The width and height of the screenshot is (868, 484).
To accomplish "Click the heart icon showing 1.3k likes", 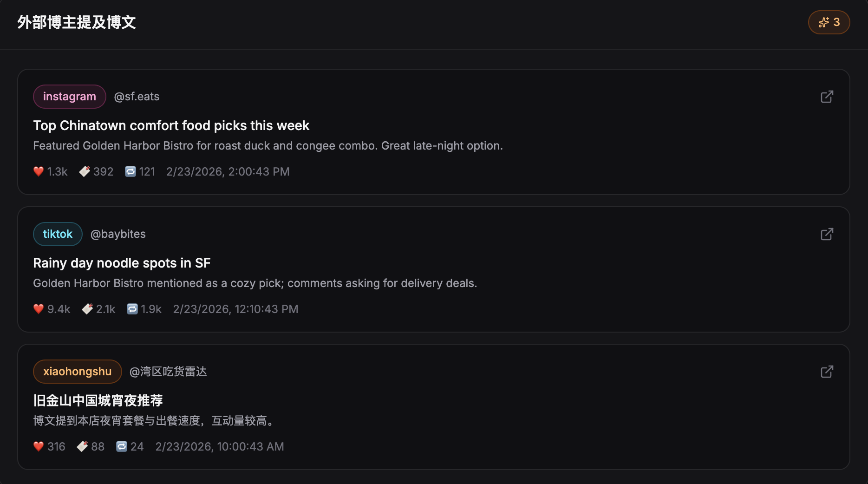I will (39, 171).
